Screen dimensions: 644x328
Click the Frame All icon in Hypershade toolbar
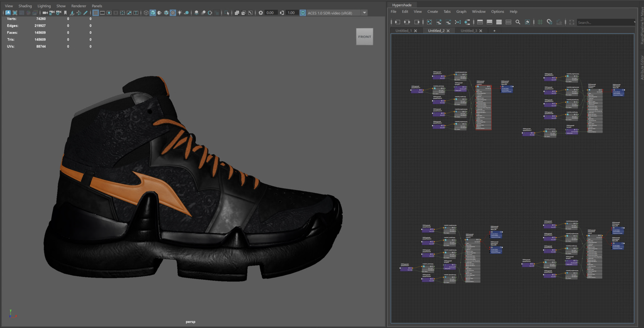pos(429,22)
